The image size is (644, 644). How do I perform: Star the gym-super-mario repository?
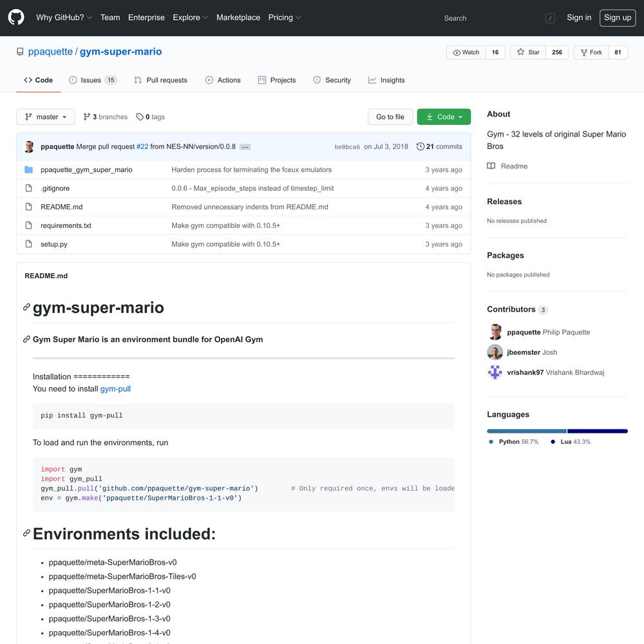point(528,52)
